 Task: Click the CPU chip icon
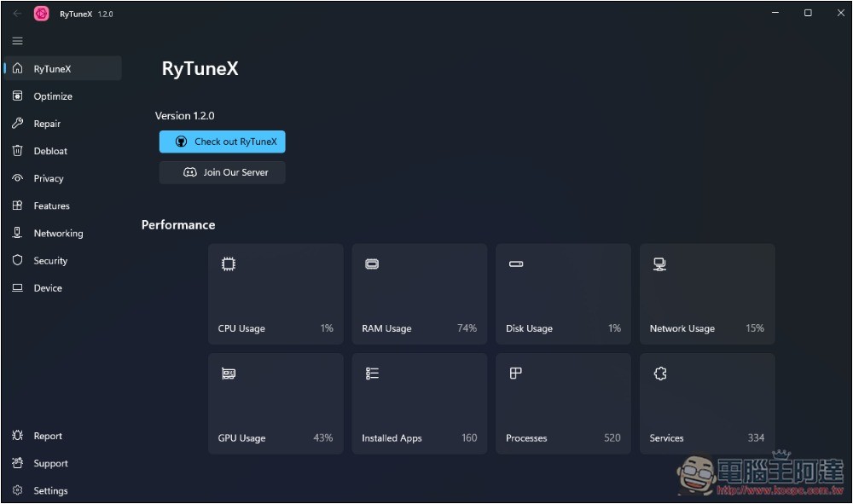tap(229, 264)
